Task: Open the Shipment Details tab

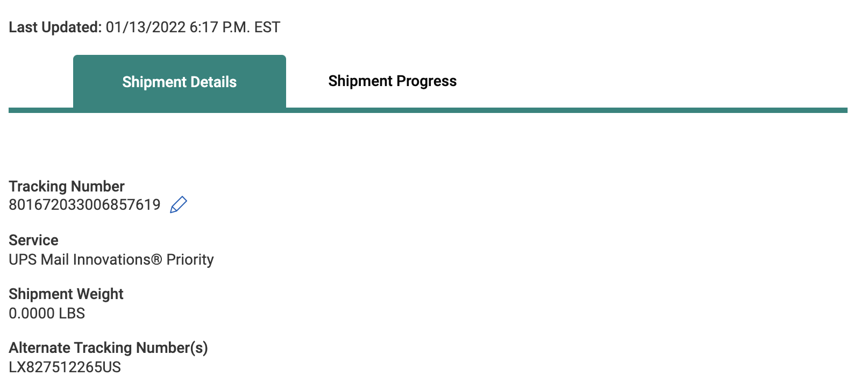Action: pos(179,82)
